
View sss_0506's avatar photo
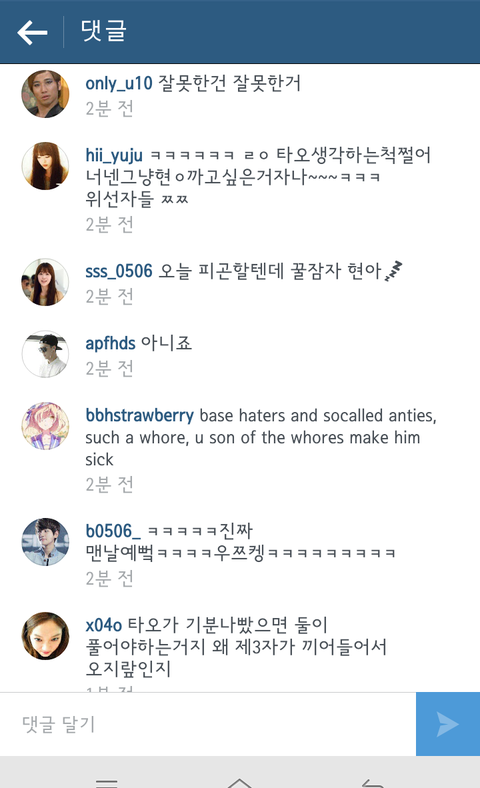pos(45,282)
